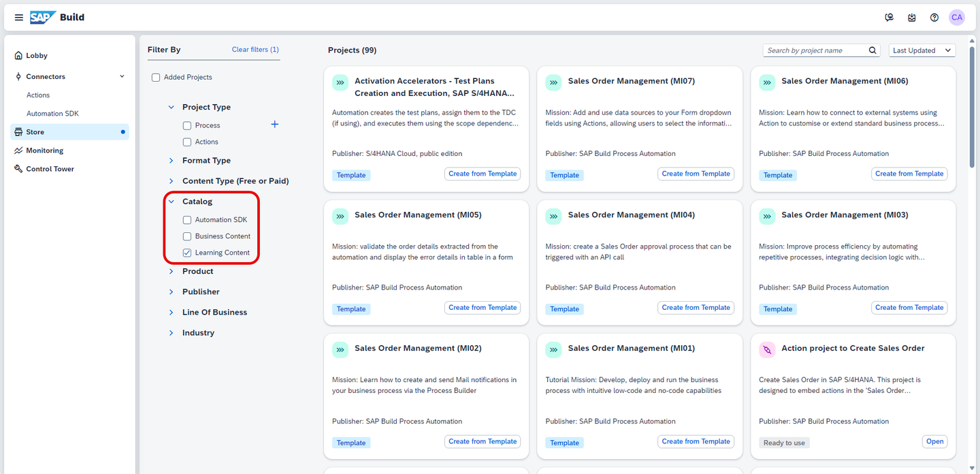Open the CA user profile avatar
The image size is (980, 474).
(957, 18)
